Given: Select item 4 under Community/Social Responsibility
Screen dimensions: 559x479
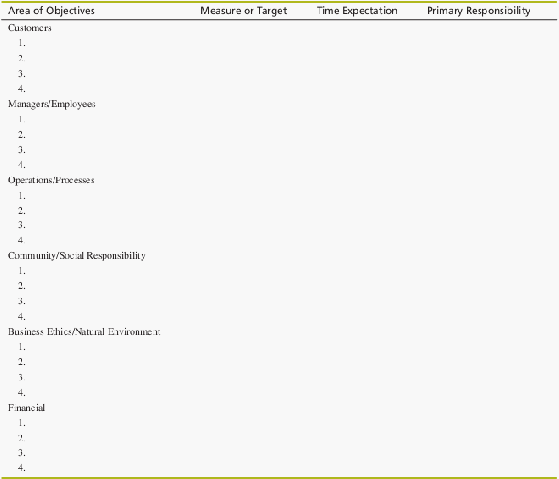Looking at the screenshot, I should coord(22,316).
